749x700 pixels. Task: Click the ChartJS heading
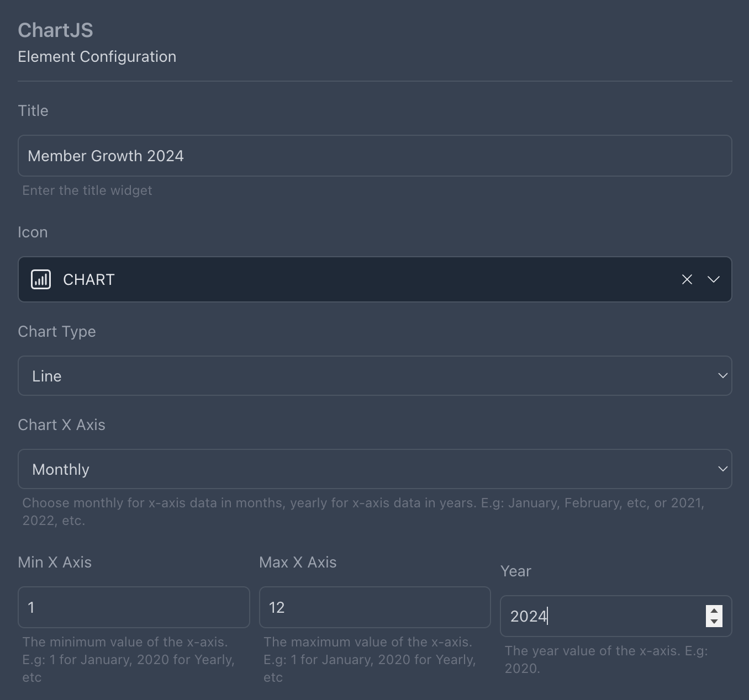(x=55, y=30)
